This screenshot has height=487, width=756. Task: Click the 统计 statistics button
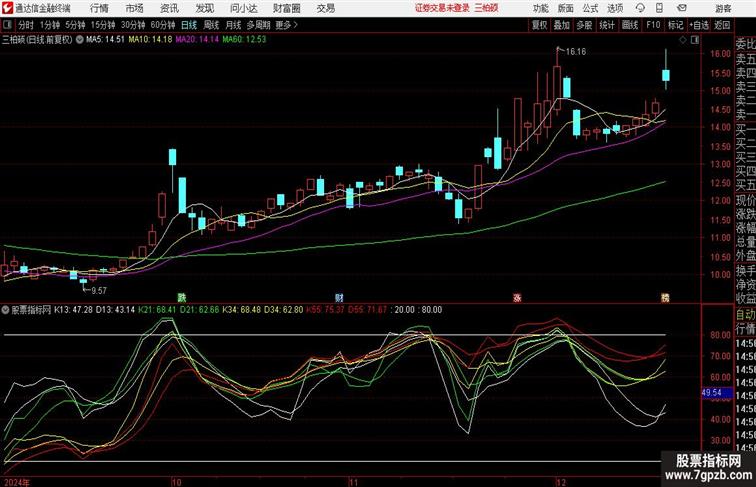[607, 25]
